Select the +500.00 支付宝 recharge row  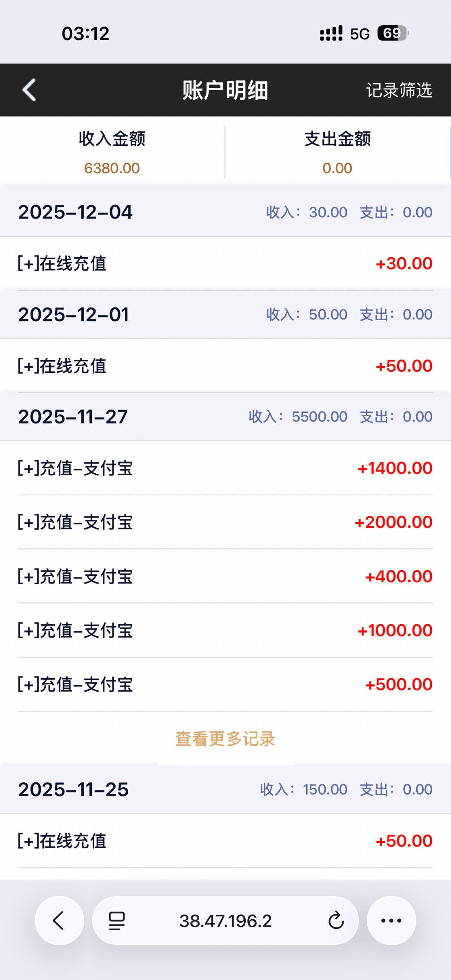pos(225,684)
